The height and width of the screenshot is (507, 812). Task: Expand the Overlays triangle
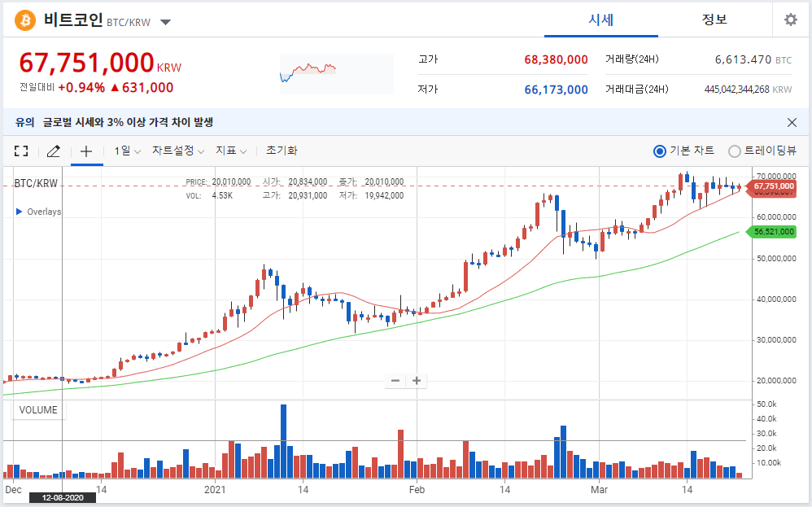pyautogui.click(x=20, y=212)
